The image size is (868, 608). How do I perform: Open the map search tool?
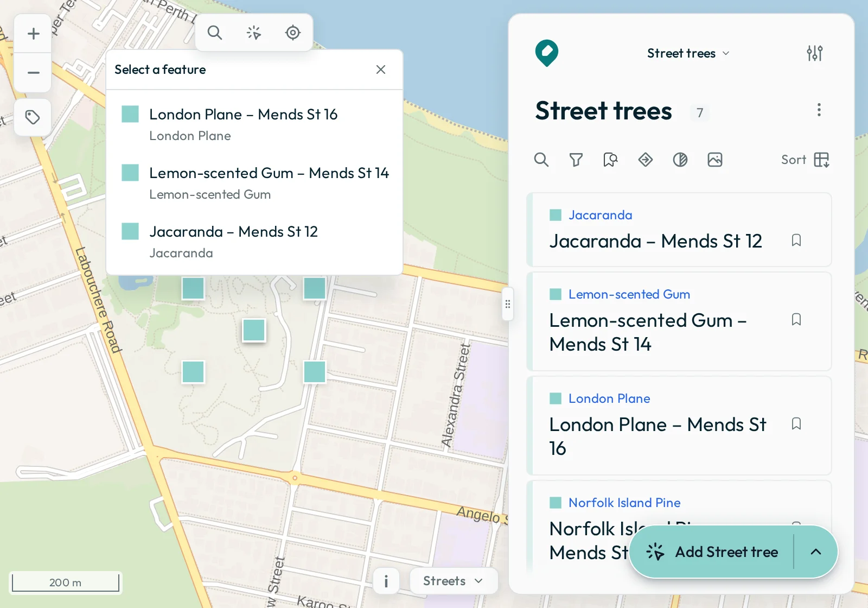(215, 33)
